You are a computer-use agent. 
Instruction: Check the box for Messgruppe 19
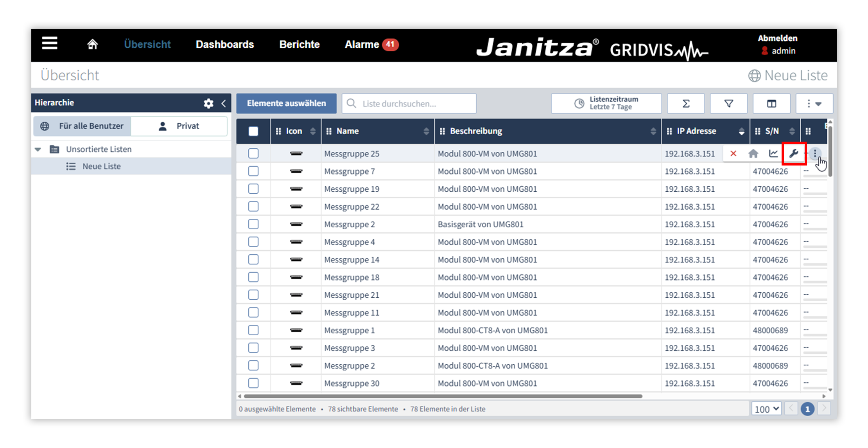click(x=253, y=189)
